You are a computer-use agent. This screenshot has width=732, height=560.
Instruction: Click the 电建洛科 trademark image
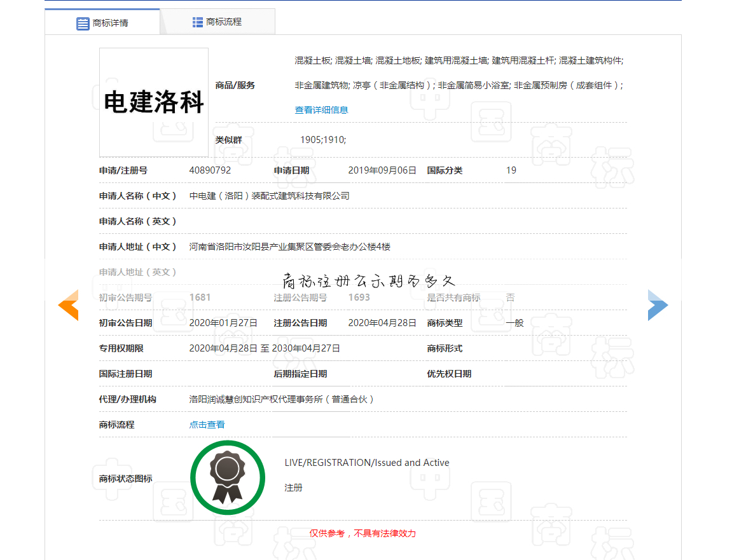154,102
